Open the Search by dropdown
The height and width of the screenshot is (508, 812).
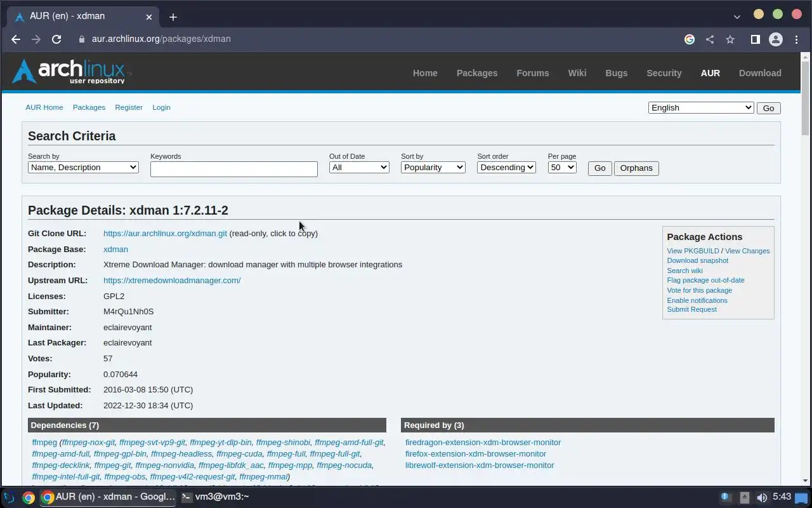click(x=83, y=167)
